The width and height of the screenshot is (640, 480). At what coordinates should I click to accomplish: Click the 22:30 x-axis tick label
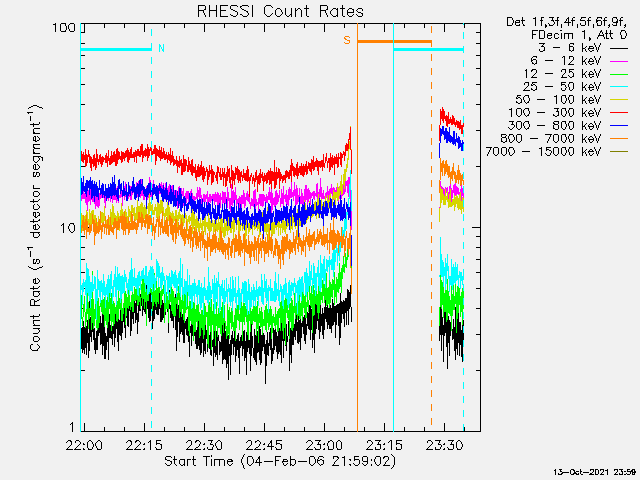[204, 445]
